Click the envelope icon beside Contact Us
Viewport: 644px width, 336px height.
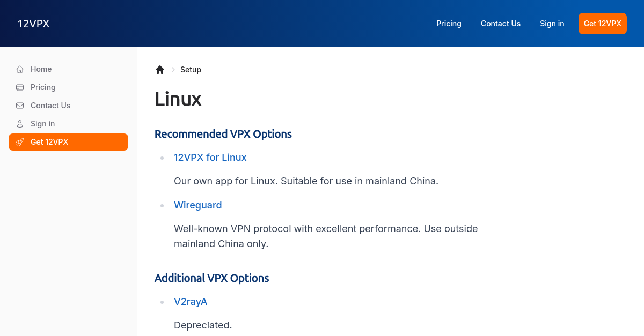pos(20,106)
